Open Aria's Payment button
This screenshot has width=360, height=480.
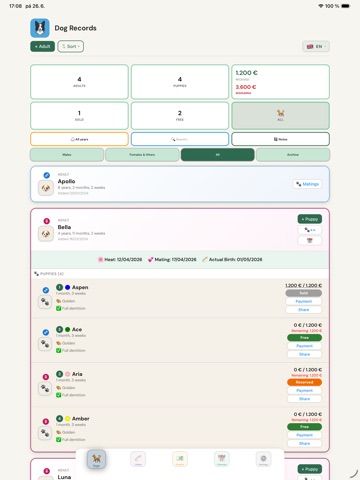pos(304,390)
